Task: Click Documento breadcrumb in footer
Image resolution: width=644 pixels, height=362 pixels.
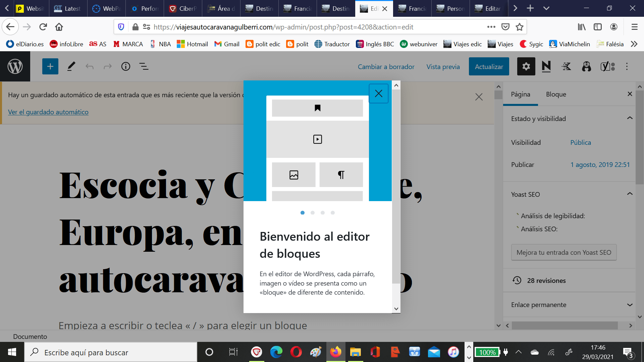Action: coord(30,337)
